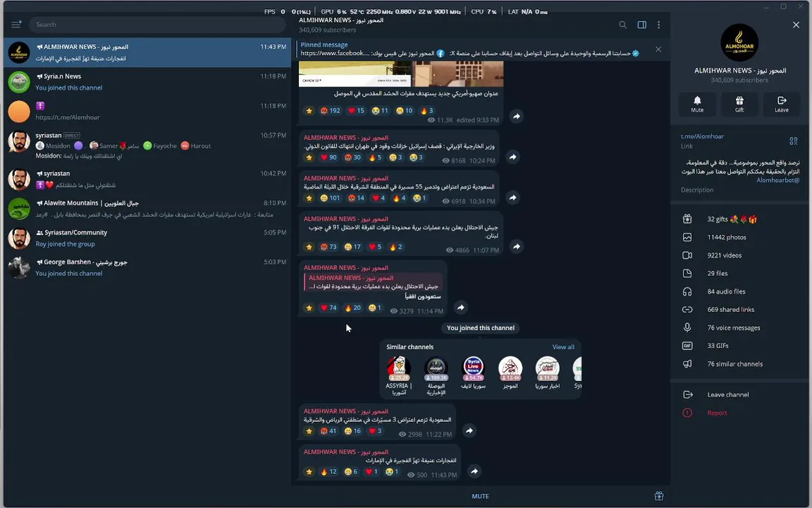812x508 pixels.
Task: Click the Leave button under channel name
Action: click(x=782, y=104)
